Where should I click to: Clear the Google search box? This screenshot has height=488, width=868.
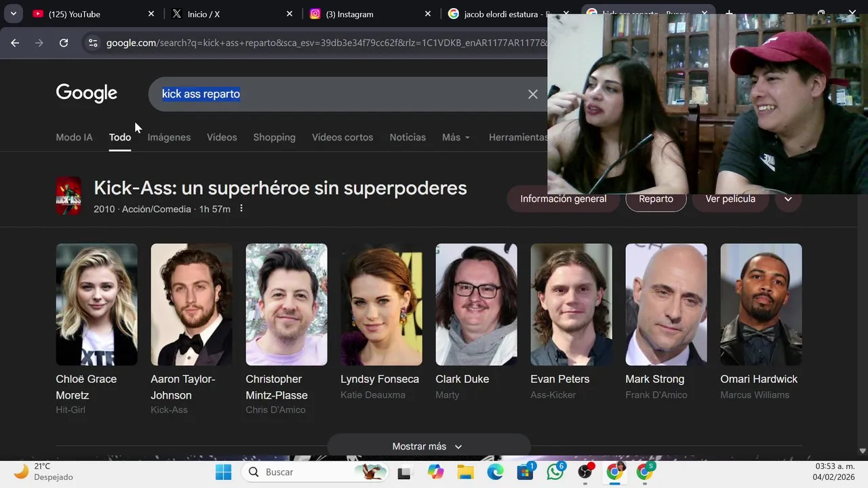tap(533, 94)
